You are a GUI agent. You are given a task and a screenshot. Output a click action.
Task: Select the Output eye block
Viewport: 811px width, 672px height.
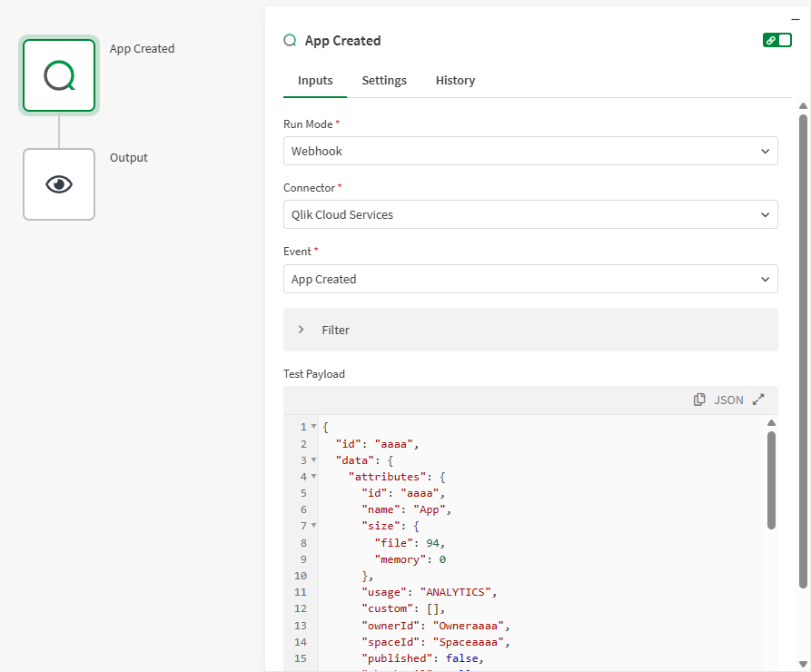point(59,184)
